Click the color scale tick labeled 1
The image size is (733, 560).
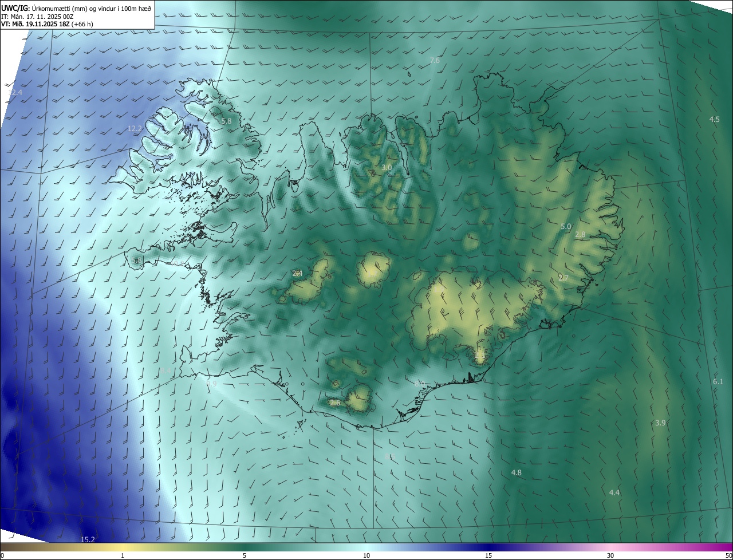coord(123,555)
